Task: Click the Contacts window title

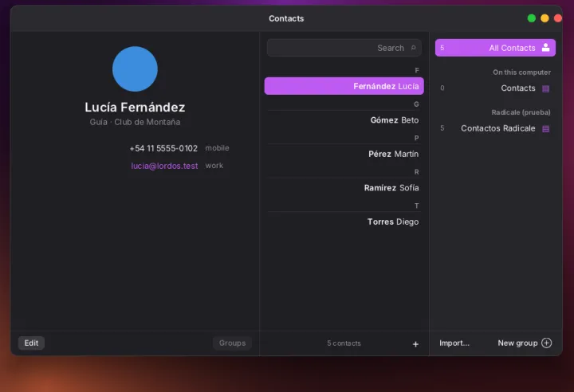Action: (286, 18)
